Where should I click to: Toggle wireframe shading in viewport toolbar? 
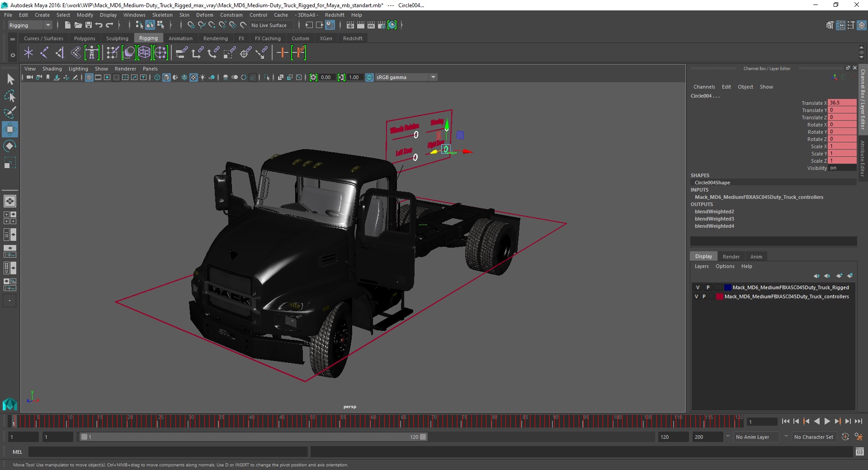pyautogui.click(x=157, y=77)
